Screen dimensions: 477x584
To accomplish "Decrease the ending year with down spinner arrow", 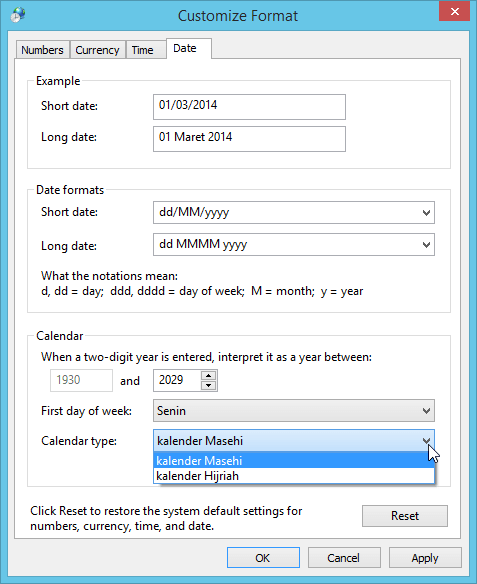I will [x=209, y=385].
